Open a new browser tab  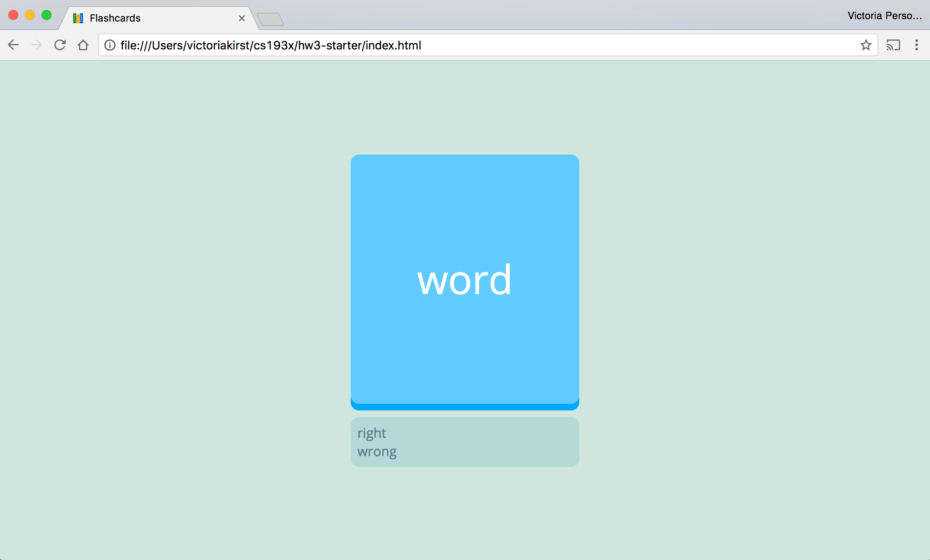tap(271, 18)
